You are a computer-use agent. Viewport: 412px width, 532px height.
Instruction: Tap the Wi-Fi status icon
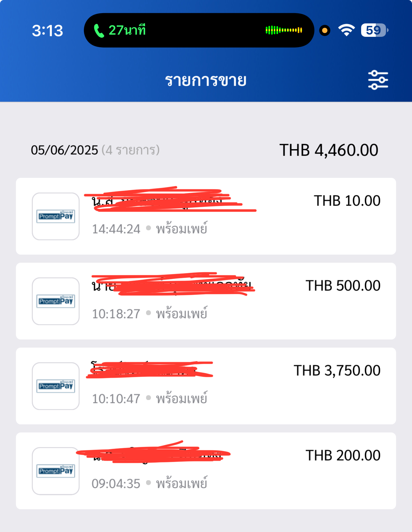346,30
